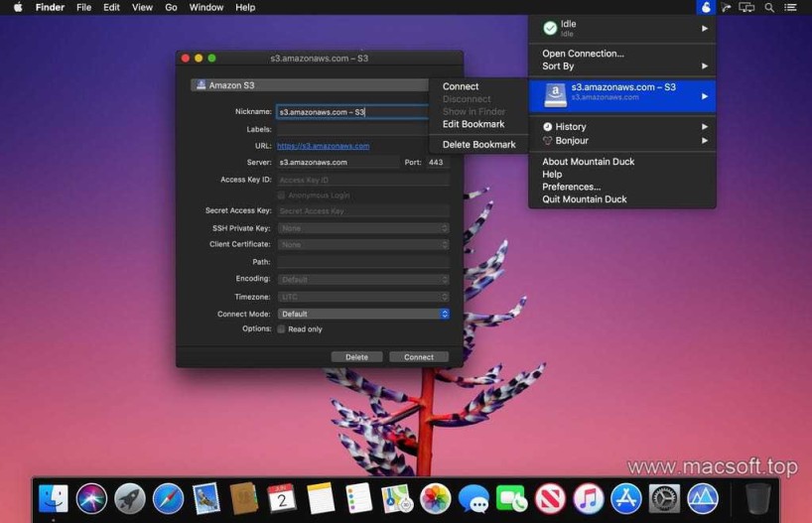Toggle the Anonymous Login checkbox

pos(282,196)
